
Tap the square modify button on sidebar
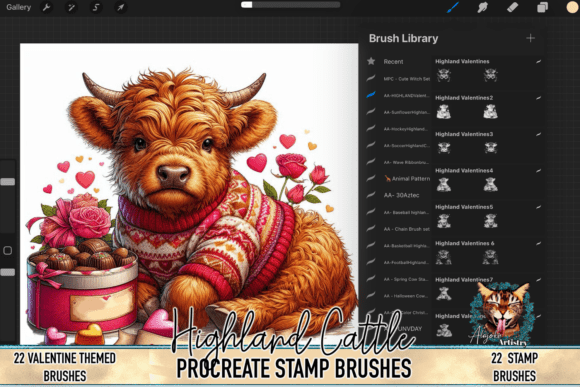7,250
